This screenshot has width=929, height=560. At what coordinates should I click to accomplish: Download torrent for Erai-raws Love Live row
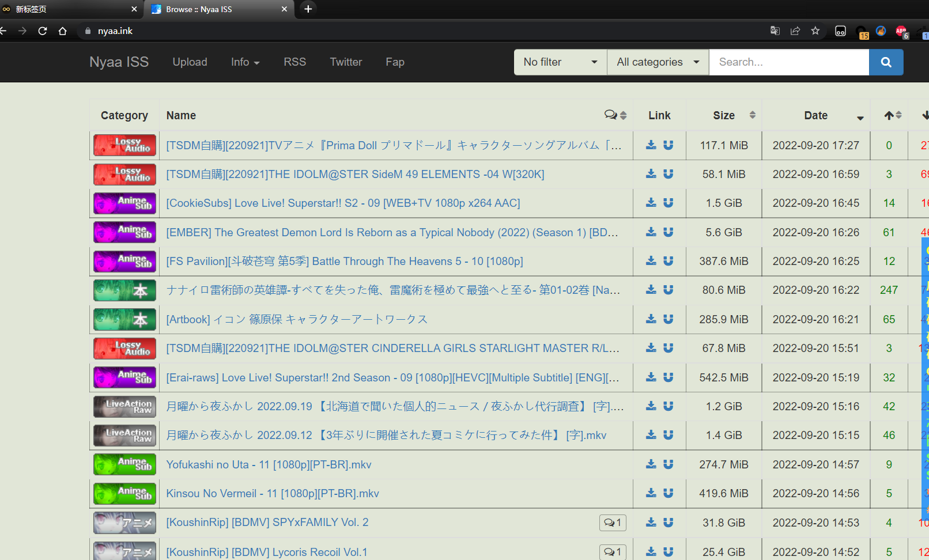[651, 377]
